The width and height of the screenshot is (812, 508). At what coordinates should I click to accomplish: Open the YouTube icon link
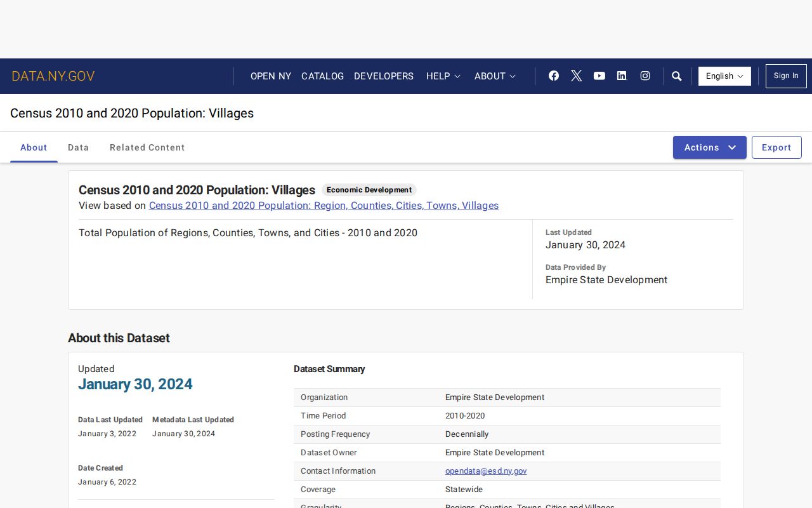pos(599,76)
